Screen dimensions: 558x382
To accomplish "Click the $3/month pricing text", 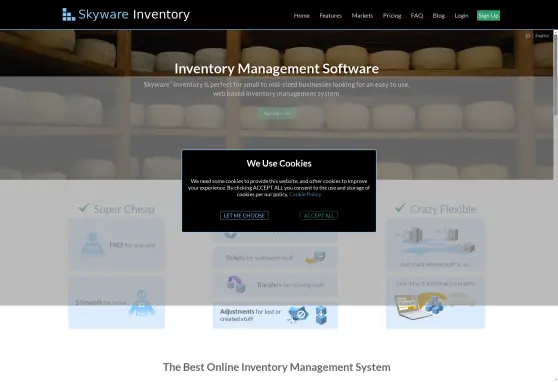I will click(101, 302).
